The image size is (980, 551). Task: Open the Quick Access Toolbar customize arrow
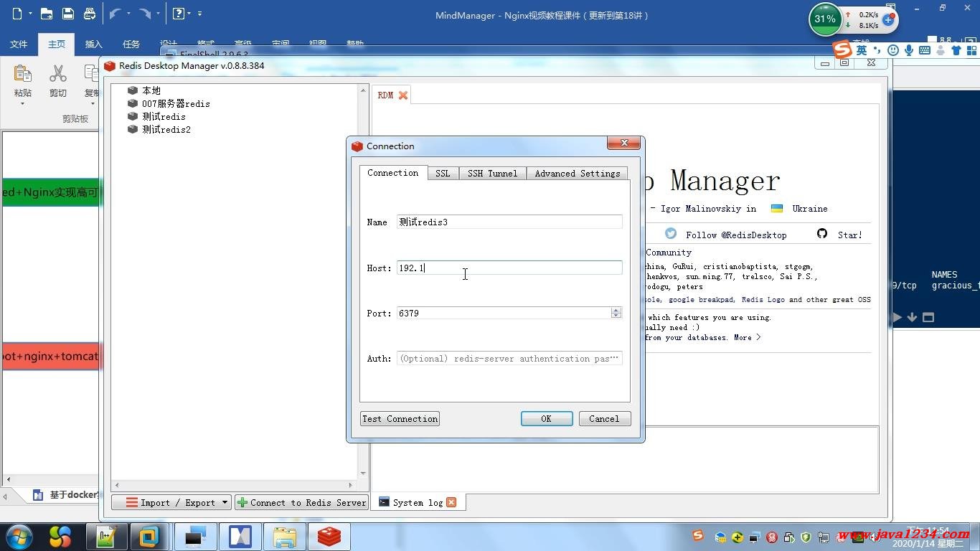click(x=199, y=14)
